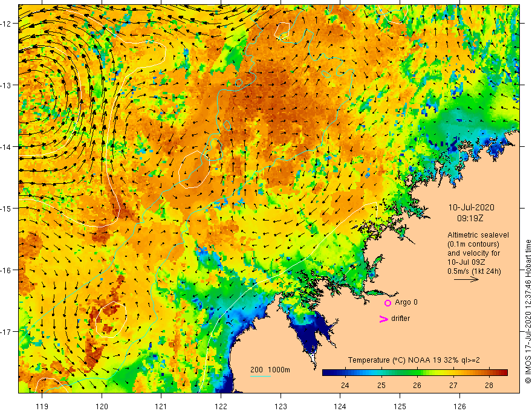Click the longitude label 122
The image size is (532, 411).
click(221, 406)
